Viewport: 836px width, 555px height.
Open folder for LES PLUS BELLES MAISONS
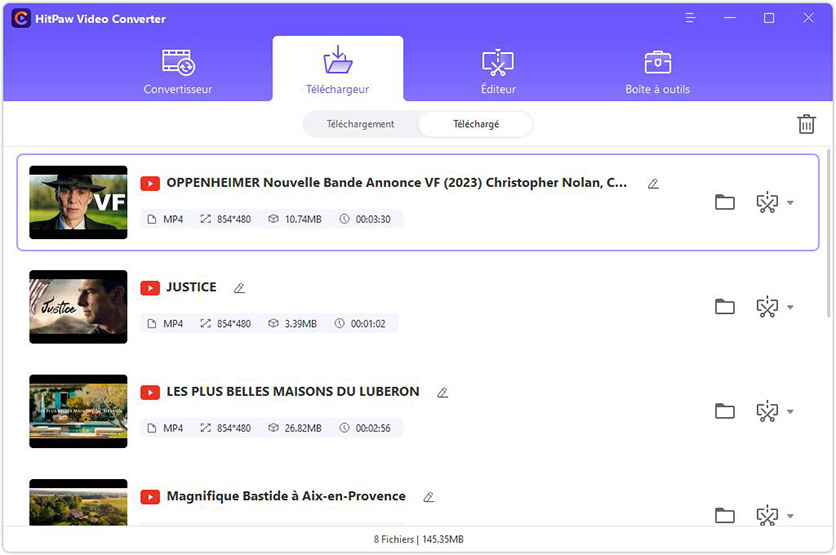725,411
